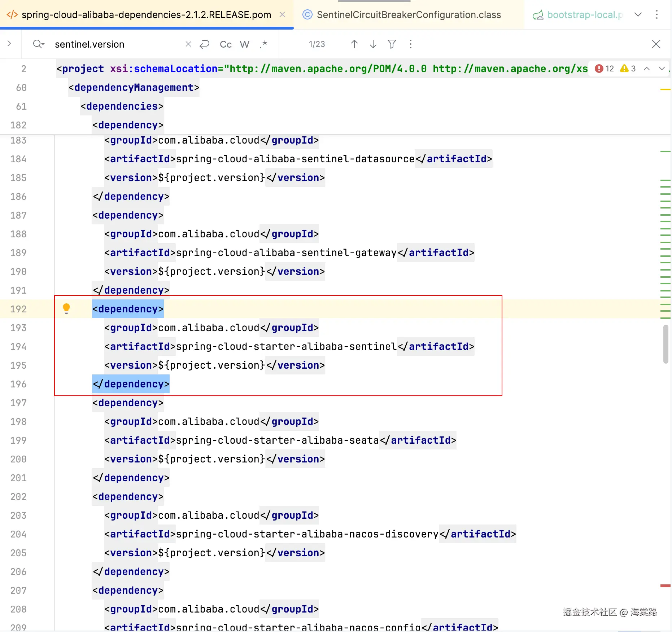Toggle Match Case option

pos(226,44)
